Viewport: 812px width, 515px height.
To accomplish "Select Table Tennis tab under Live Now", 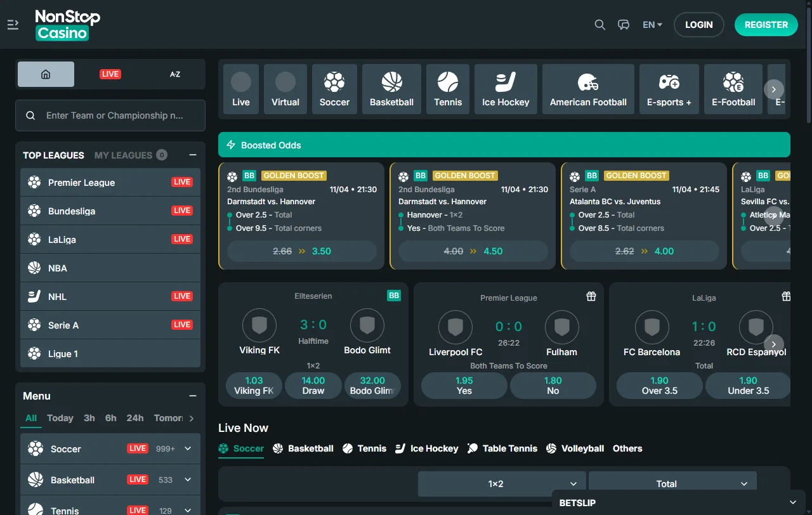I will [502, 448].
